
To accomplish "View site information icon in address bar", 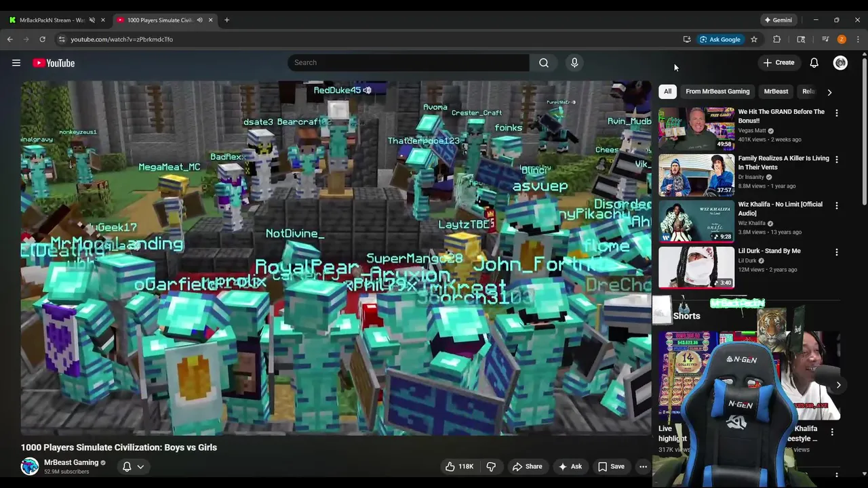I will 62,39.
